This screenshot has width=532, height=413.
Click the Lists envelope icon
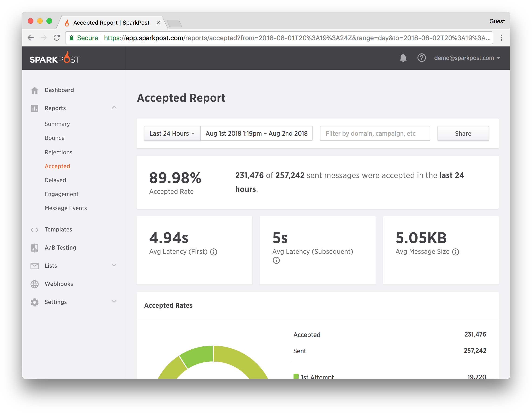click(x=35, y=266)
